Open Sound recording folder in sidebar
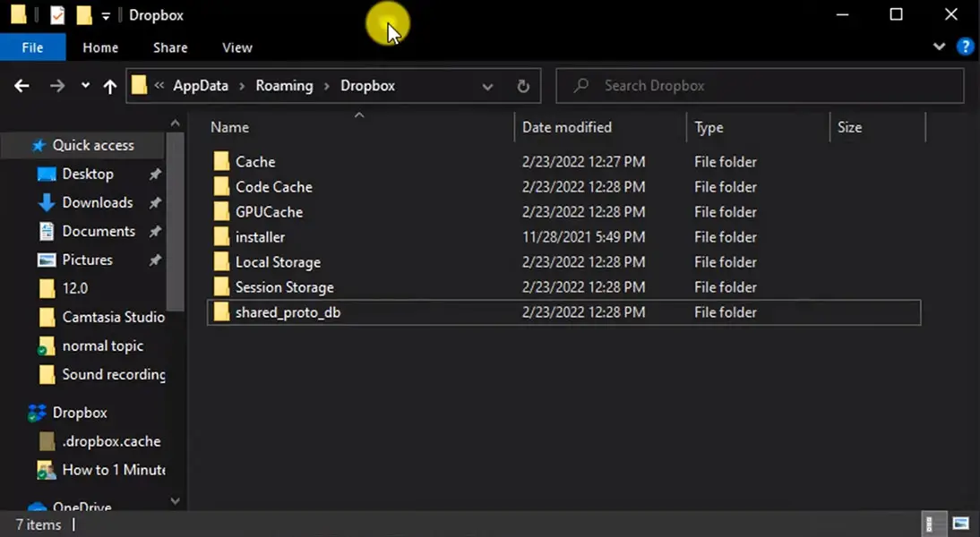The width and height of the screenshot is (980, 537). (113, 375)
